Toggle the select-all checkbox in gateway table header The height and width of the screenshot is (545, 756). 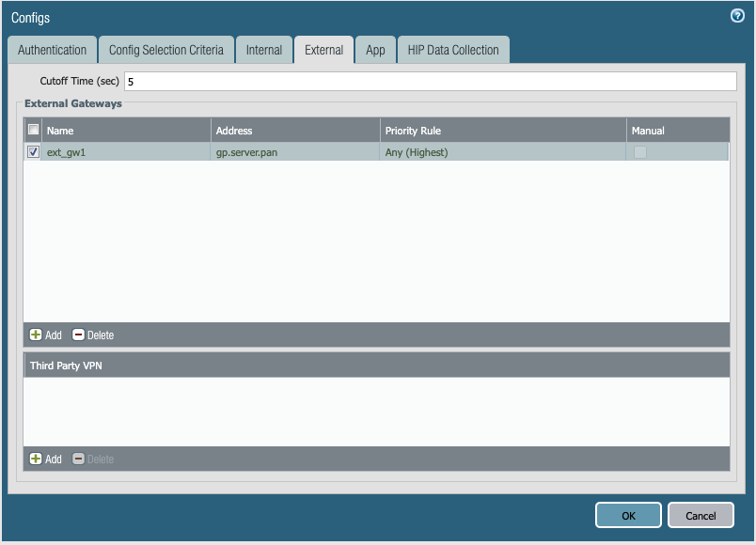coord(32,130)
